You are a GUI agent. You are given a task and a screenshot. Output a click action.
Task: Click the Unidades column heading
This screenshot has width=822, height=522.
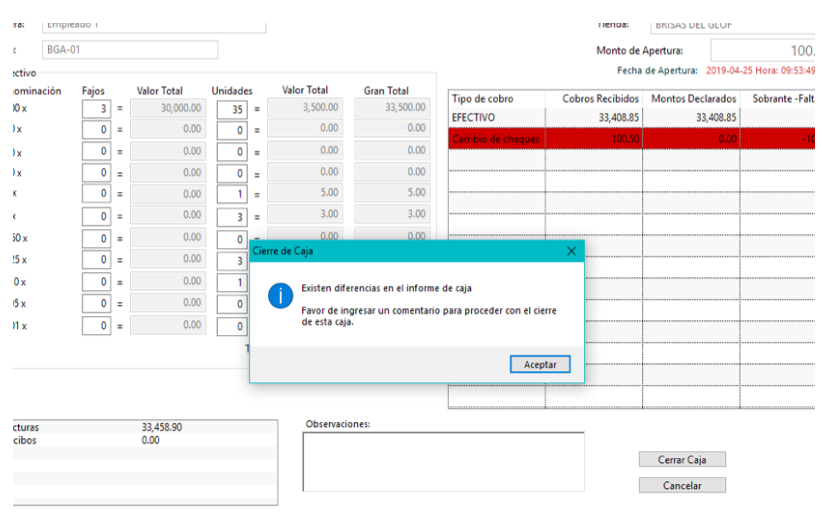(x=232, y=91)
